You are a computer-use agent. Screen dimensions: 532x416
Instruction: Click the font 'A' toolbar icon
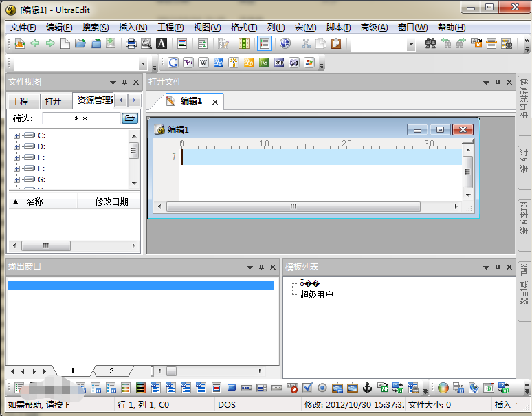coord(161,43)
